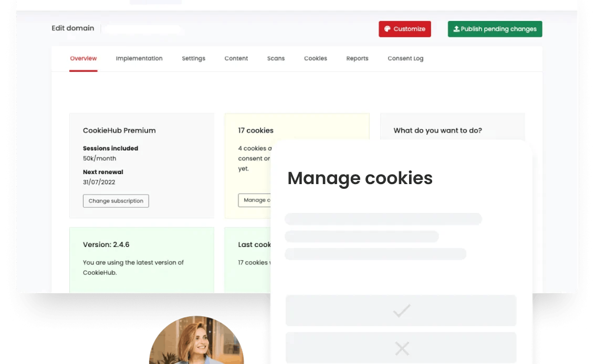Click the woman's circular profile photo

tap(196, 340)
